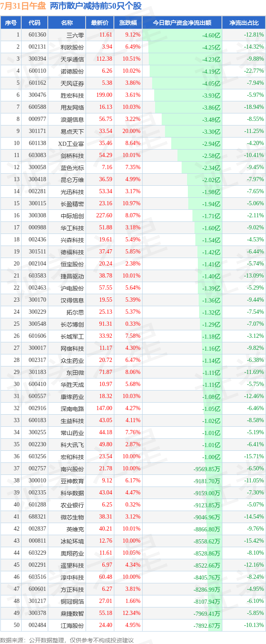
Task: Click the outflow value -1.00亿
Action: 212,457
